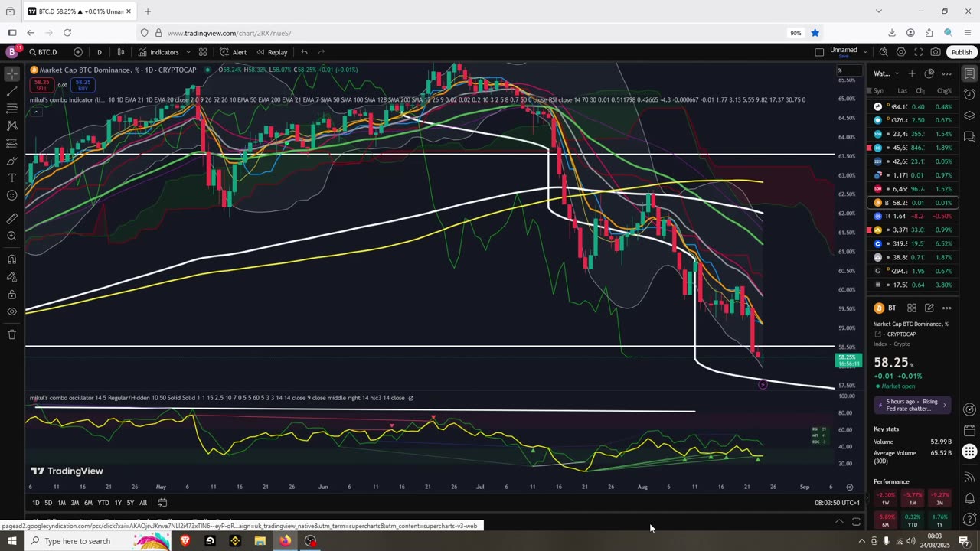Select the text annotation tool
980x551 pixels.
point(12,178)
